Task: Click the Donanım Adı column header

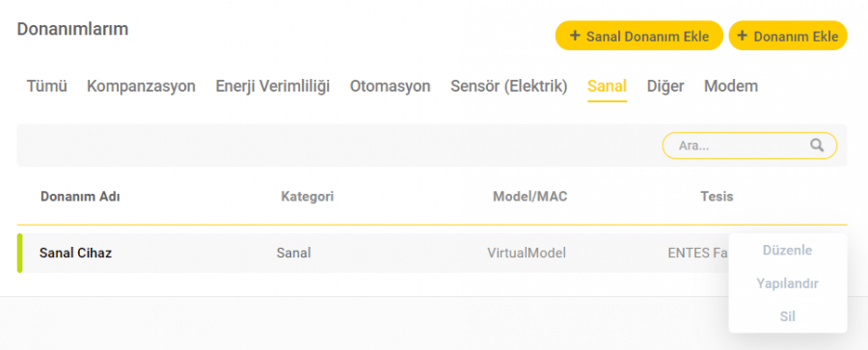Action: tap(80, 197)
